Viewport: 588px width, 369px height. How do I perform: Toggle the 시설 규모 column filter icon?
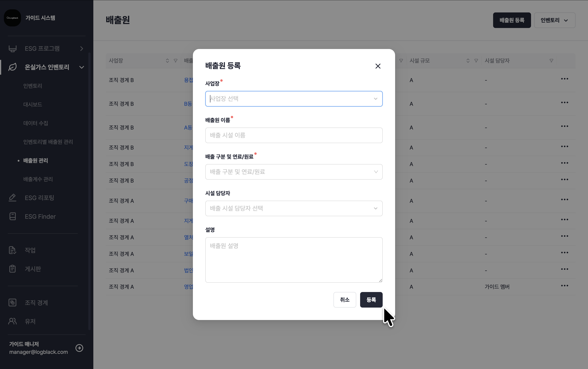click(476, 61)
